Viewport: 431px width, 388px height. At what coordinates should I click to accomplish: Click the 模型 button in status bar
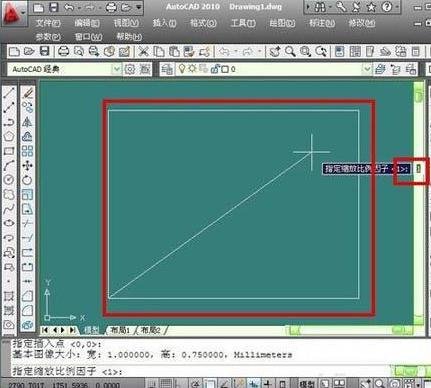pos(307,384)
